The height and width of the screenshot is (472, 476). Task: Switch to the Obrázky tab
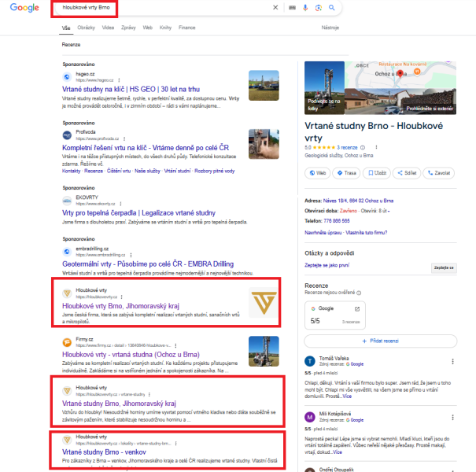click(86, 28)
